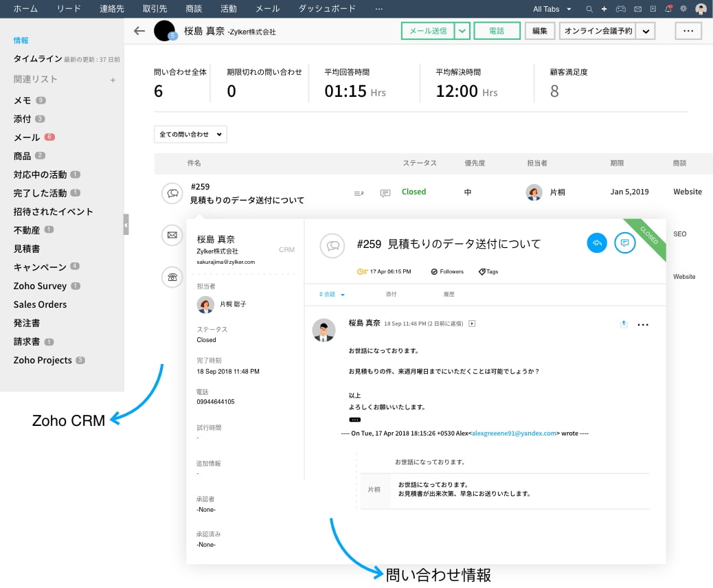Screen dimensions: 713x588
Task: Click the phone number 09944644105
Action: (x=216, y=402)
